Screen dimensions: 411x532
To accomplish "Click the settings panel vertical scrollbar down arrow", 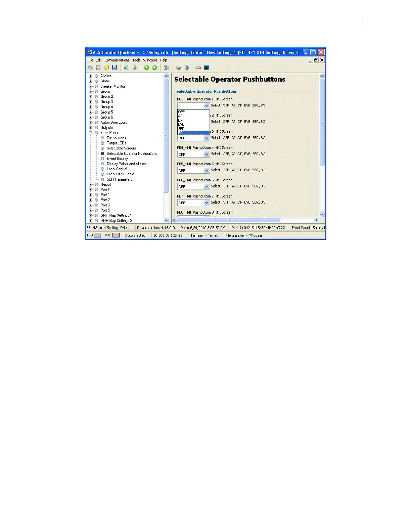I will point(322,215).
